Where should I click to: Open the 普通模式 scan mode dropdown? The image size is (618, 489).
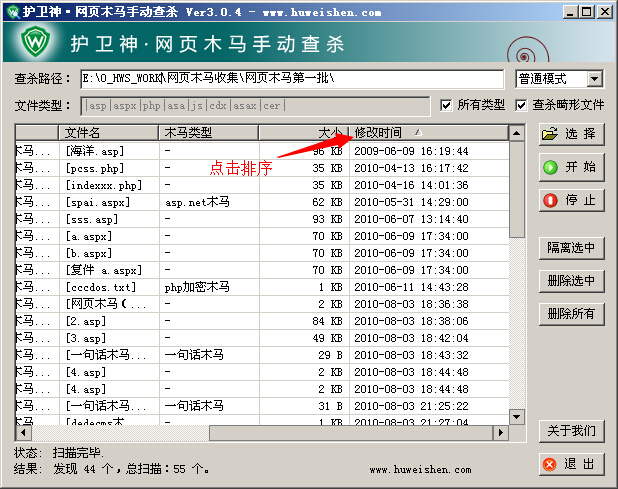pos(594,79)
